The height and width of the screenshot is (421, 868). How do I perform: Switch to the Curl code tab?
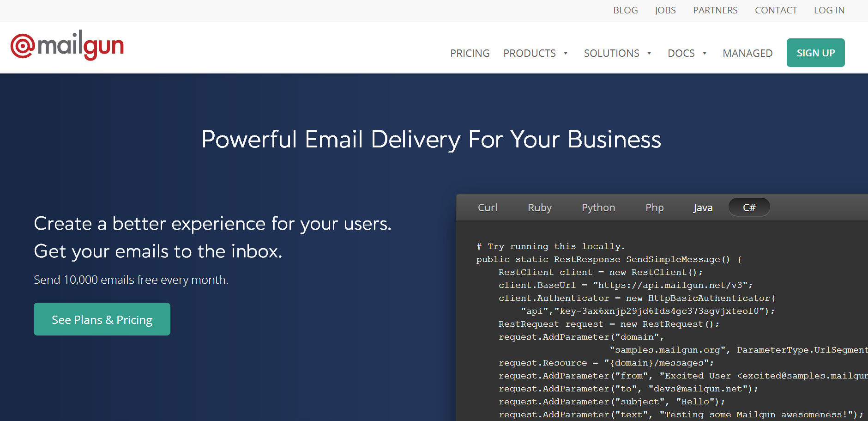[488, 207]
